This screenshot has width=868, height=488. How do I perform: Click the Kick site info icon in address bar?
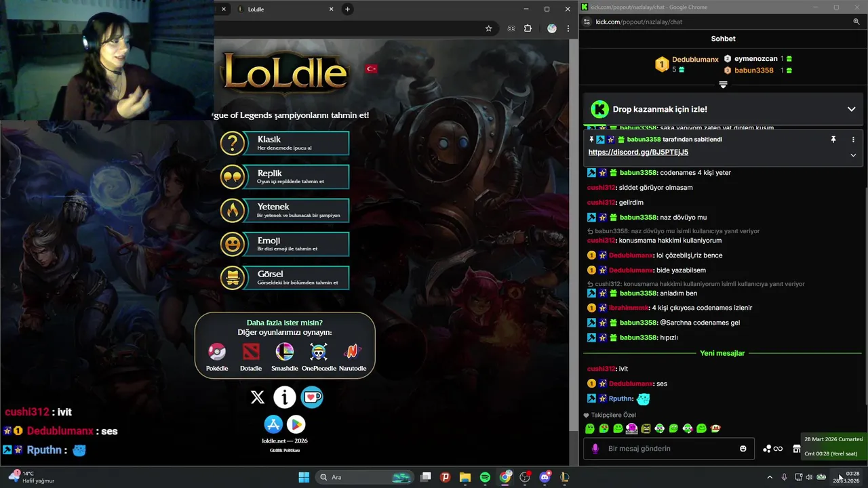coord(587,22)
